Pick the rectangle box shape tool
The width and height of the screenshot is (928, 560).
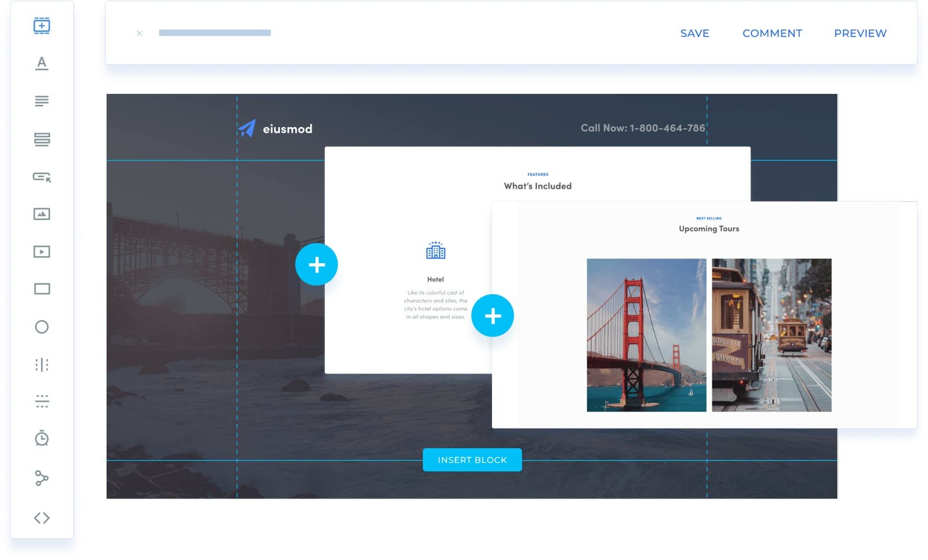pyautogui.click(x=42, y=289)
